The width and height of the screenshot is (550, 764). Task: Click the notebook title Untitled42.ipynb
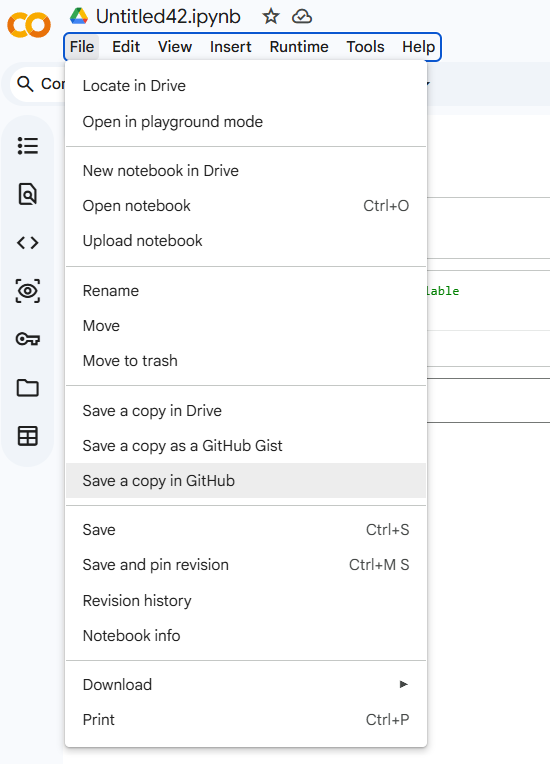[168, 17]
